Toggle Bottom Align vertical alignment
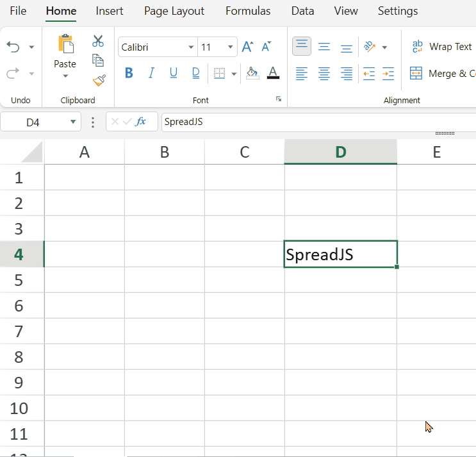This screenshot has height=457, width=476. [x=347, y=48]
